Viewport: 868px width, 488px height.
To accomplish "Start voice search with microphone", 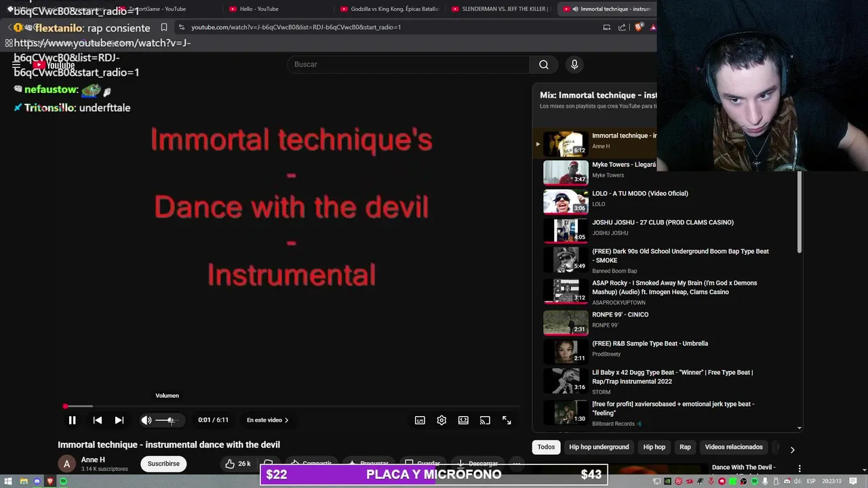I will (x=574, y=64).
